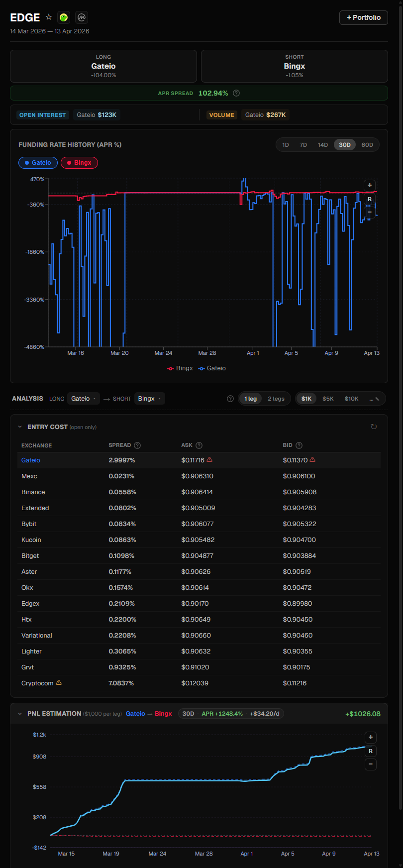This screenshot has height=868, width=403.
Task: Switch chart range to 30D
Action: (x=345, y=145)
